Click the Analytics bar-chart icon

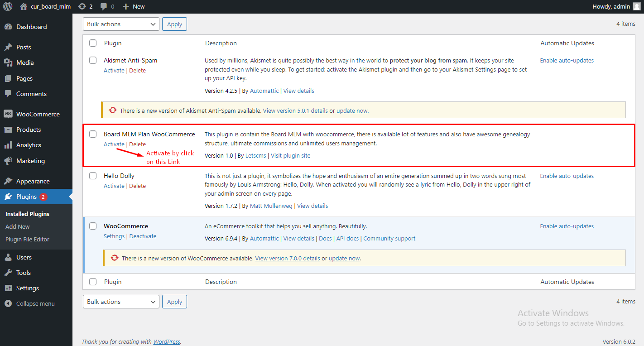pyautogui.click(x=9, y=145)
